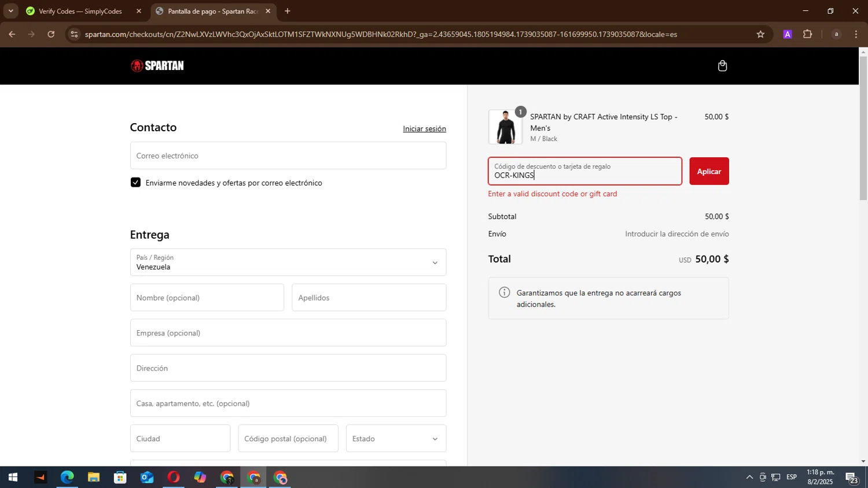Reload the checkout page
868x488 pixels.
(51, 34)
